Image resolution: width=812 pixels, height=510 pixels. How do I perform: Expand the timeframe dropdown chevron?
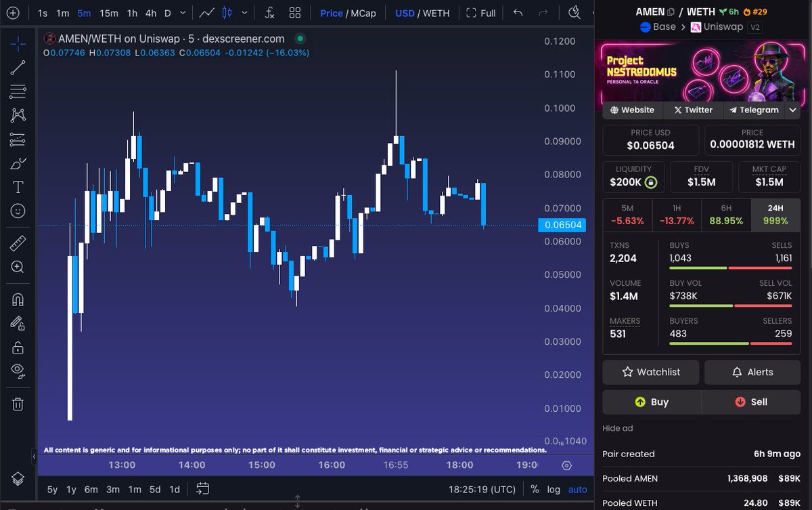coord(183,13)
